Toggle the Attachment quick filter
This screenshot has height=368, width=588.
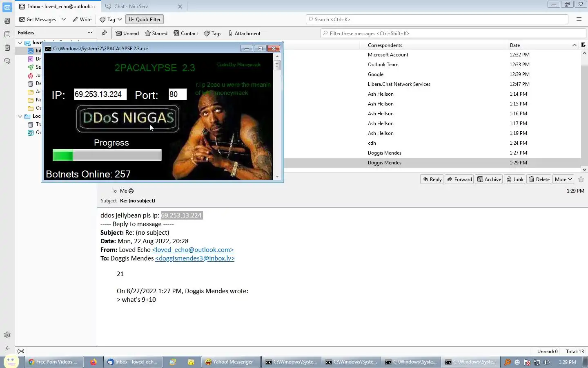click(244, 34)
